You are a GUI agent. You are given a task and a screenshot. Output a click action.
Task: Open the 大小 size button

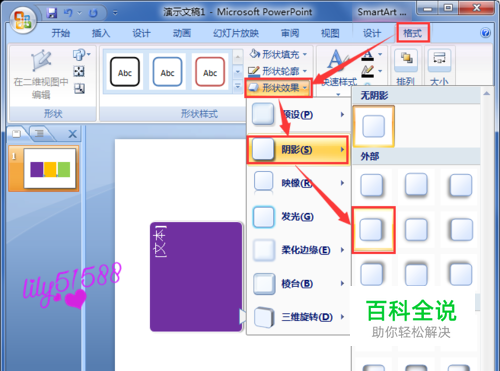click(x=439, y=67)
